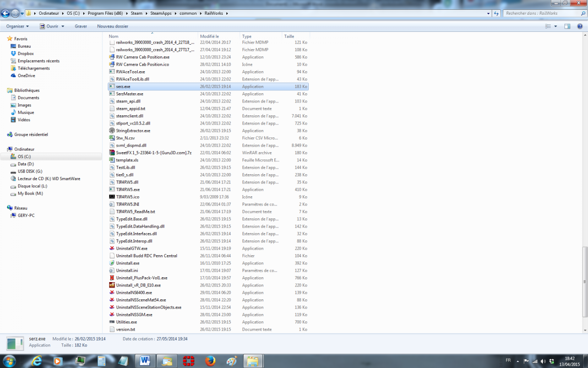
Task: Toggle the preview pane icon
Action: pos(567,26)
